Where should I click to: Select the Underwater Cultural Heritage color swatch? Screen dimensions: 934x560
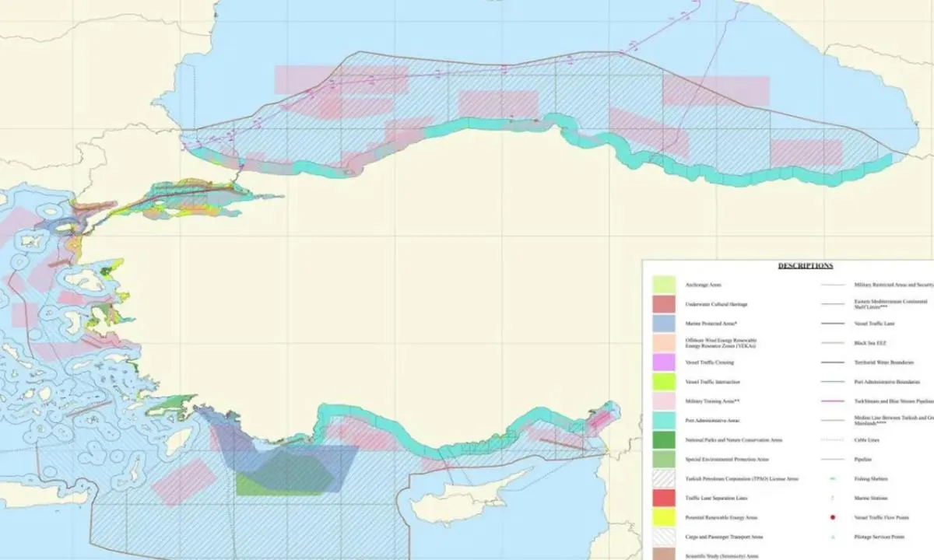coord(664,304)
